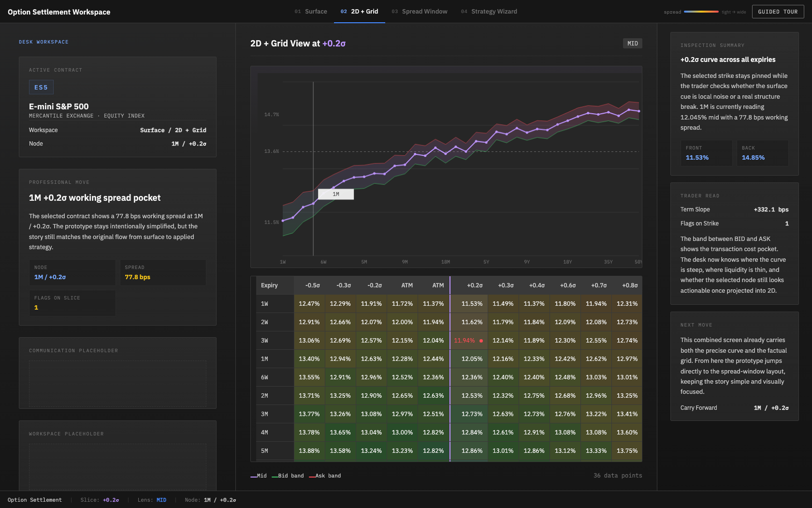Image resolution: width=812 pixels, height=508 pixels.
Task: Click the 2M +0.4σ cell 12.75%
Action: [x=534, y=396]
